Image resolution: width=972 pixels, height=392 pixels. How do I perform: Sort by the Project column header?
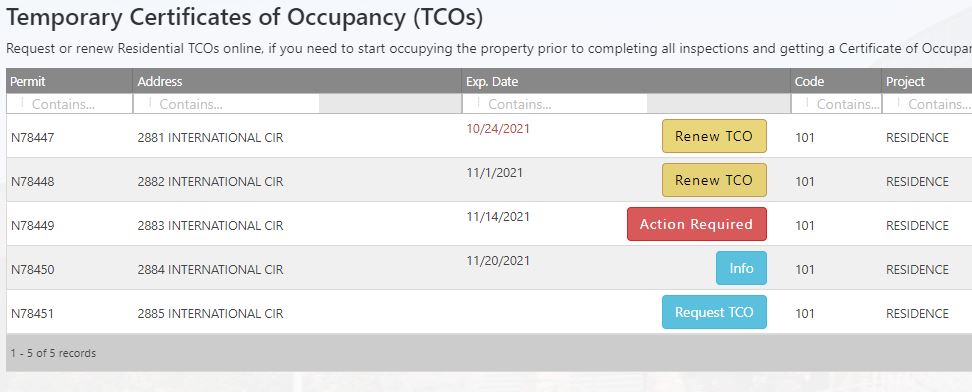coord(905,81)
